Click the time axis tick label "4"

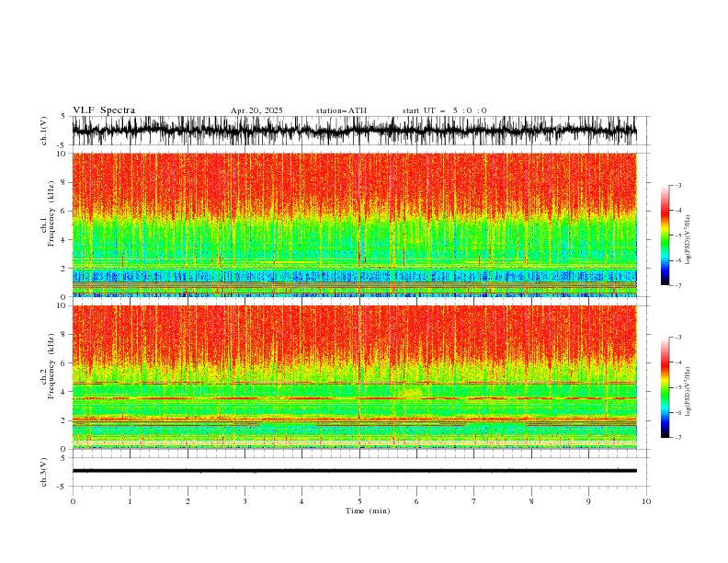point(302,501)
